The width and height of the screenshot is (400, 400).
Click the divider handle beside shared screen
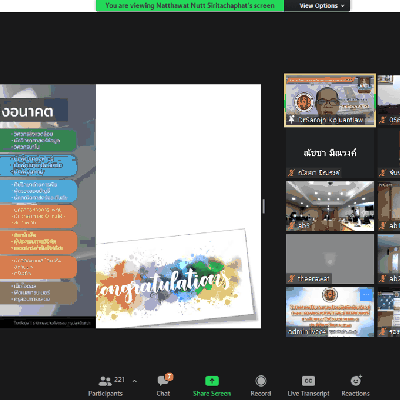264,206
